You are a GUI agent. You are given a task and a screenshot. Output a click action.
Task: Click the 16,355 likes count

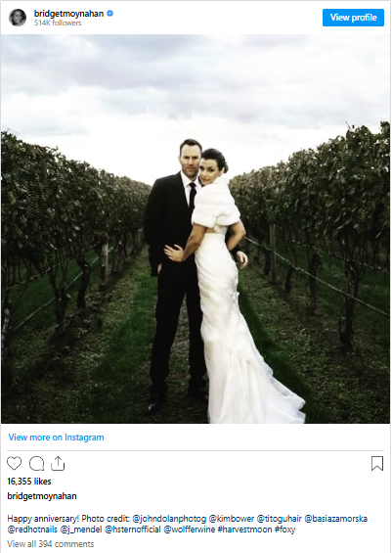click(29, 482)
